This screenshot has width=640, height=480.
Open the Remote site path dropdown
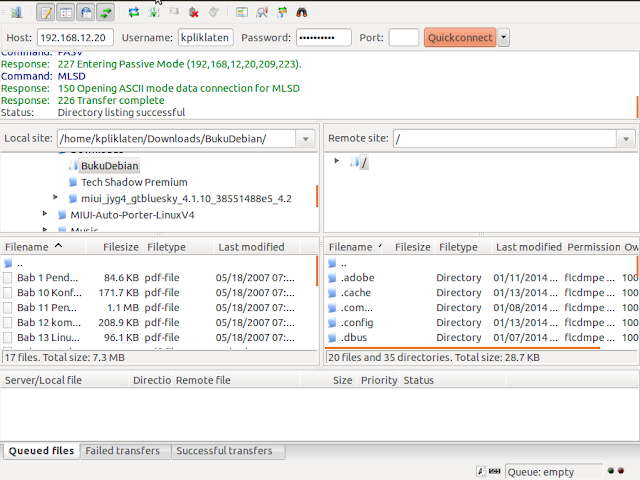pos(626,139)
